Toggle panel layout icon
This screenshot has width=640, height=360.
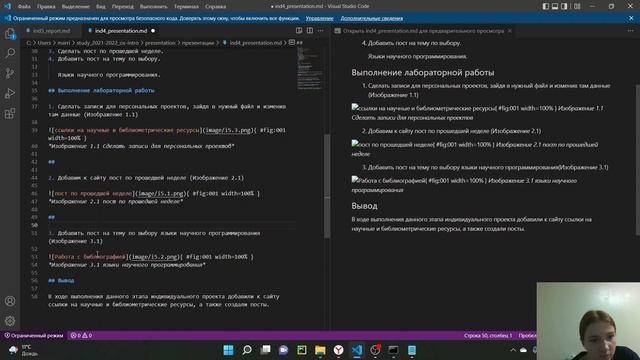tap(555, 6)
